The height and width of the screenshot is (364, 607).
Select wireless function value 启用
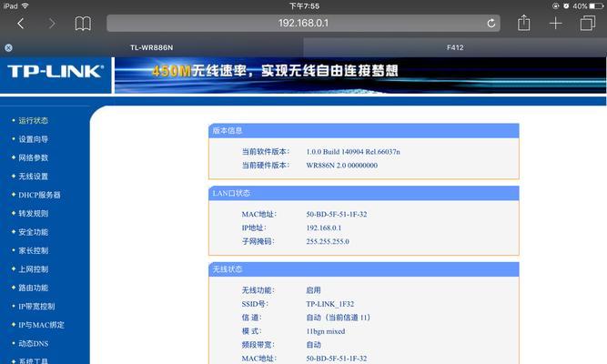pyautogui.click(x=313, y=290)
